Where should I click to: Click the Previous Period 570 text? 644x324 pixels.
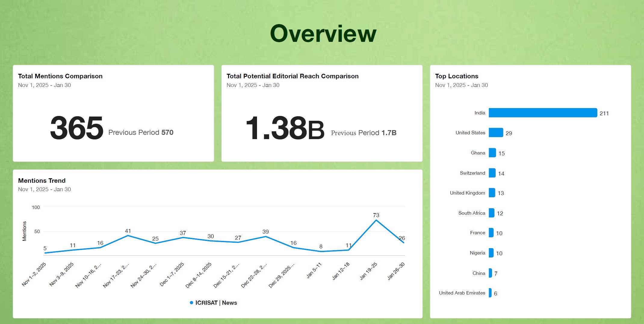tap(141, 132)
